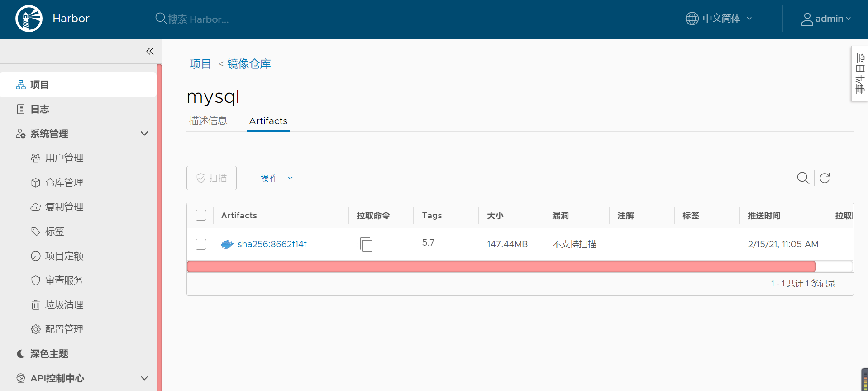Open the 事件日志 side panel tab
868x391 pixels.
[860, 73]
